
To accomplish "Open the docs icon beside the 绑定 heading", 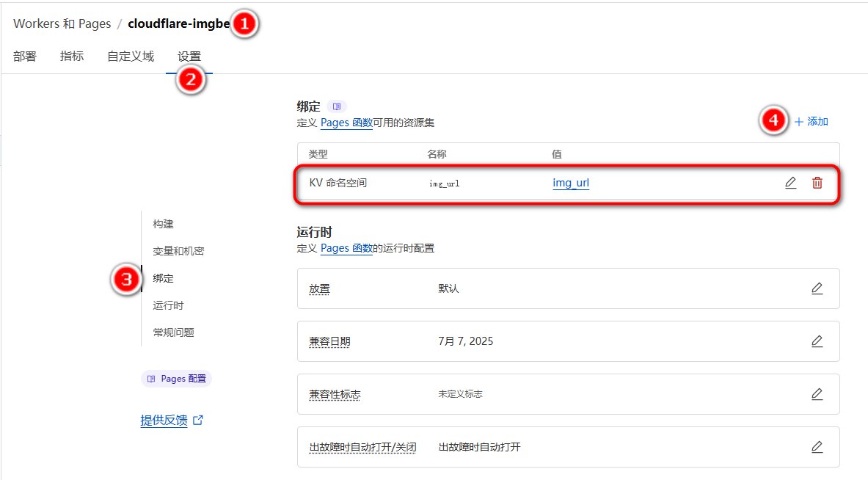I will [x=336, y=106].
